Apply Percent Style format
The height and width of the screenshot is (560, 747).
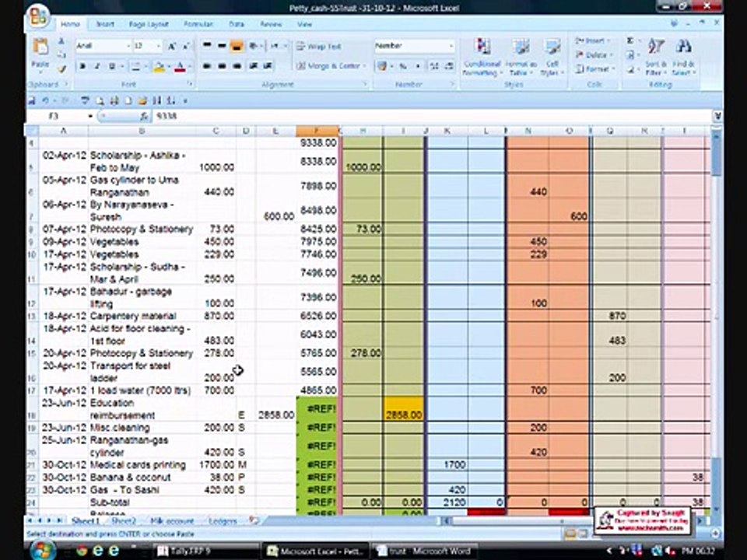(x=403, y=66)
